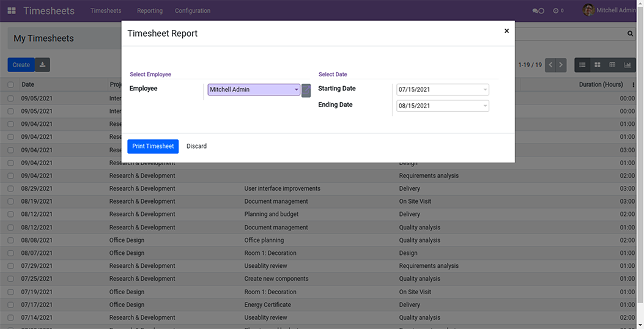Click 'Office planning' task cell
Screen dimensions: 644x329
click(264, 240)
